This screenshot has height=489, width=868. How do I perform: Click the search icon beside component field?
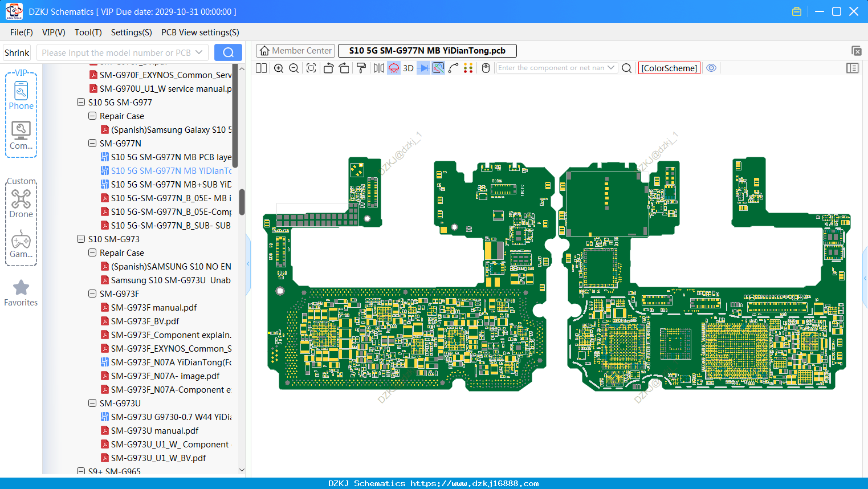click(x=626, y=68)
